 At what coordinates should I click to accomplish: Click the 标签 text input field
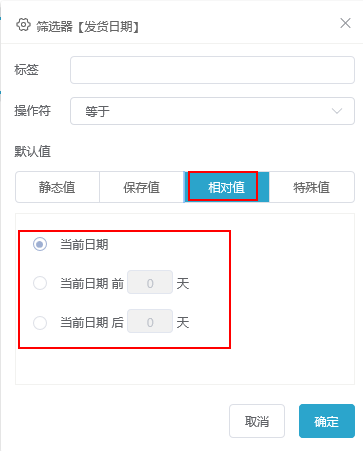pos(212,70)
